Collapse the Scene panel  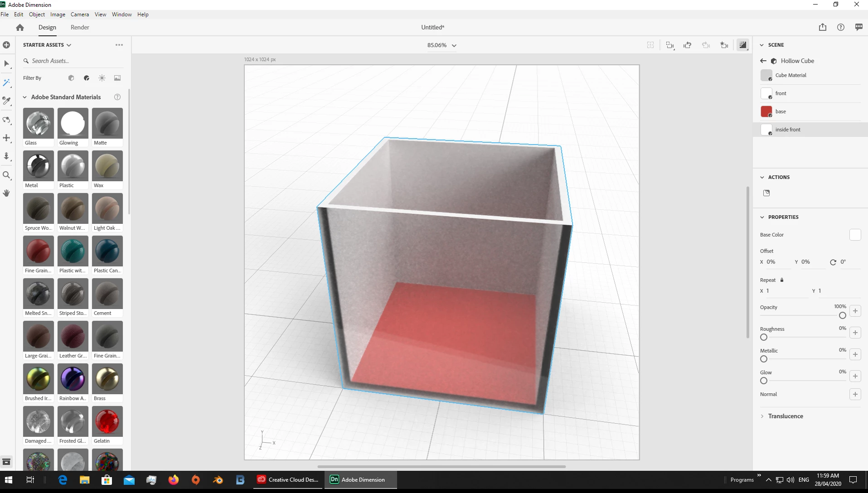pos(762,45)
